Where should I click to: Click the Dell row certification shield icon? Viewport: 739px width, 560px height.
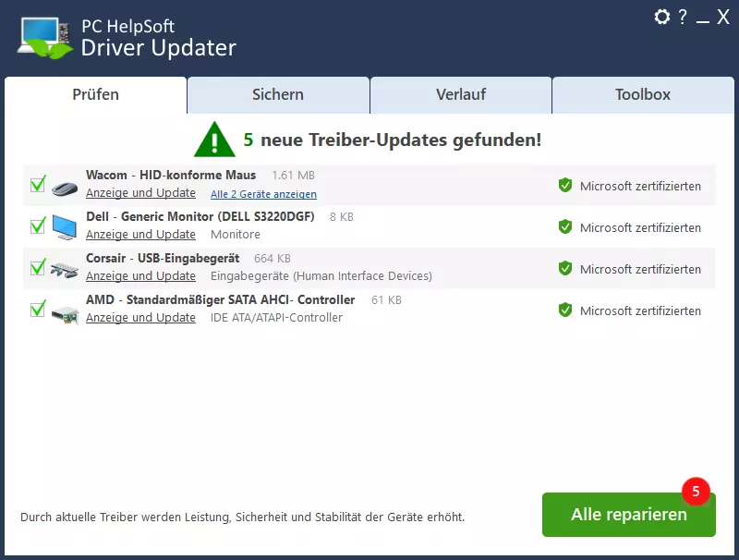(565, 226)
